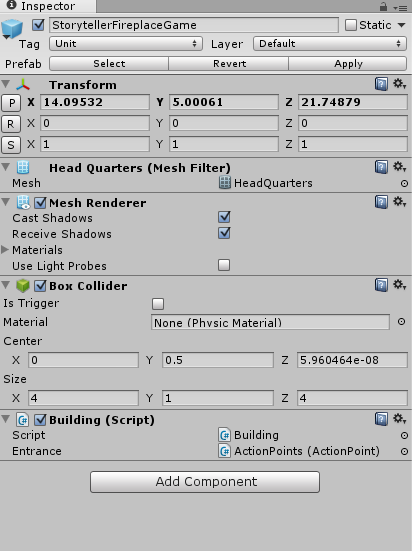The image size is (412, 551).
Task: Open Transform help reference icon
Action: click(x=381, y=84)
